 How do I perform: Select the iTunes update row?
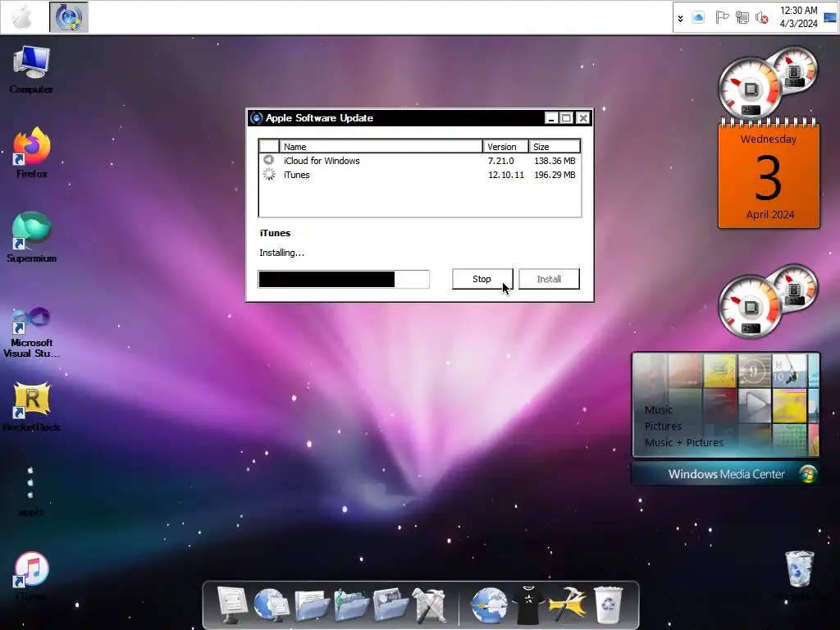point(419,175)
